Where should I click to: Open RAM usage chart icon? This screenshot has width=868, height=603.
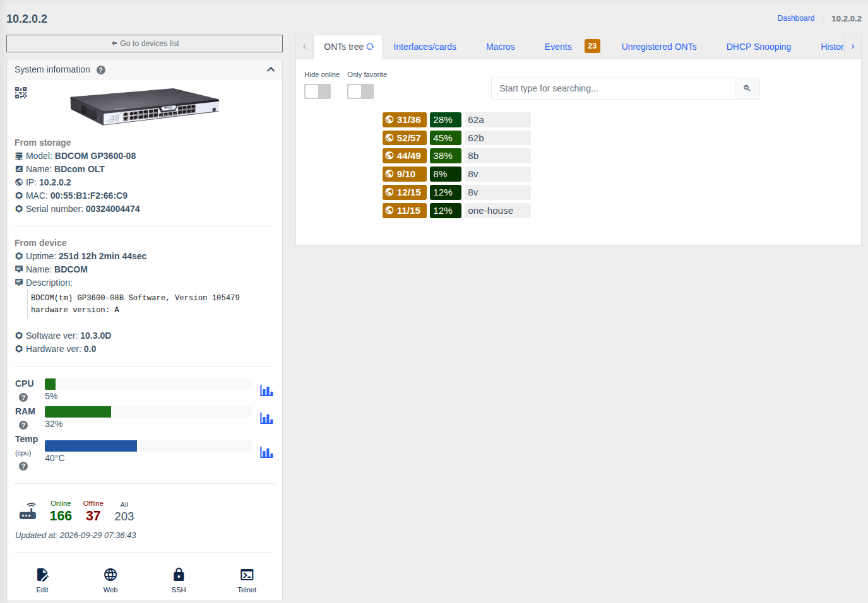pyautogui.click(x=266, y=418)
